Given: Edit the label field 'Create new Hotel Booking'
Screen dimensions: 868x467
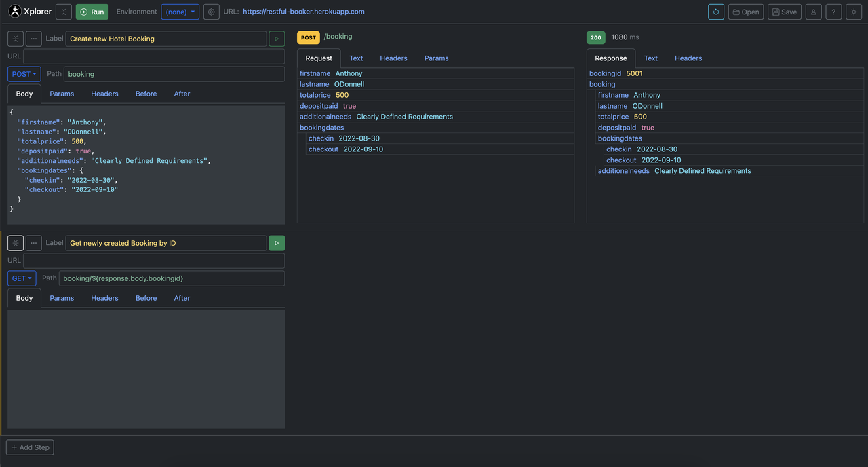Looking at the screenshot, I should tap(166, 39).
